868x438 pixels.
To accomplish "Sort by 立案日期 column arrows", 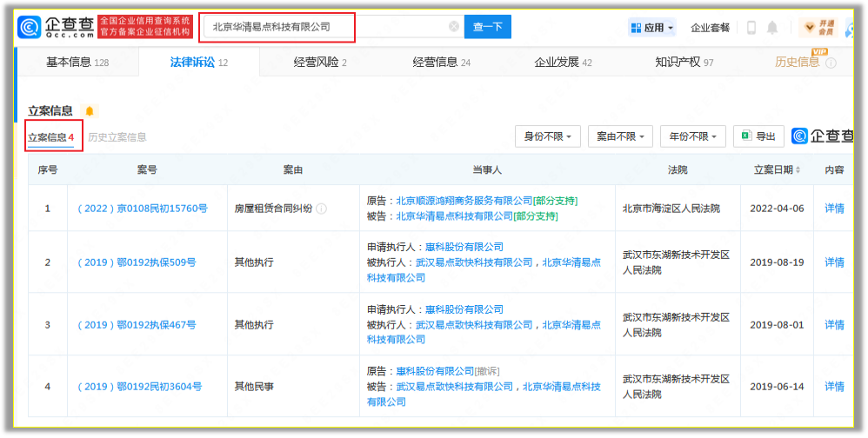I will pyautogui.click(x=798, y=170).
